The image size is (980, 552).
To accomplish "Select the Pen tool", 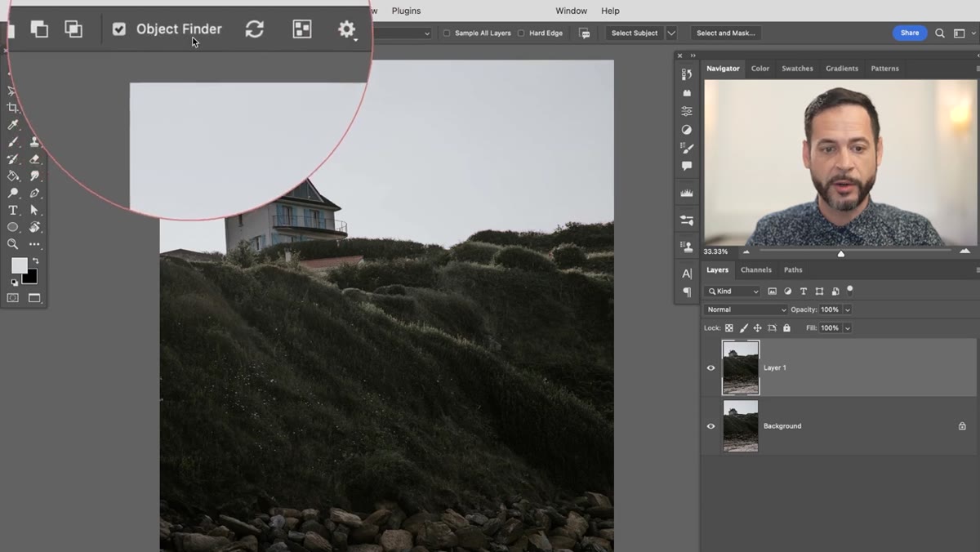I will [34, 194].
